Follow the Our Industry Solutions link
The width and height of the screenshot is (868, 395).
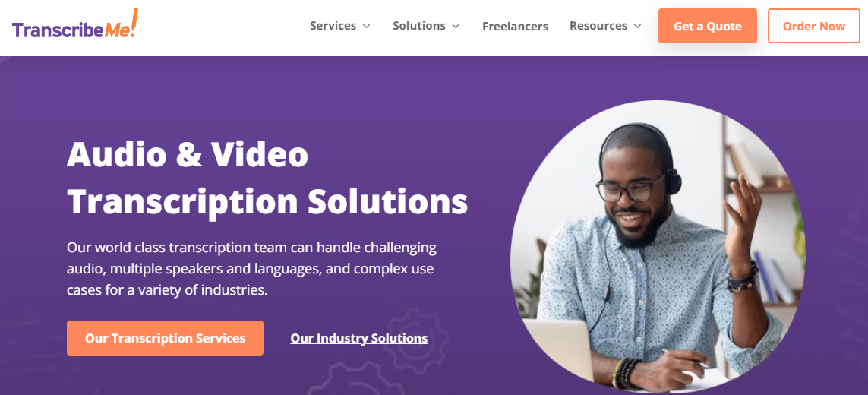click(358, 338)
